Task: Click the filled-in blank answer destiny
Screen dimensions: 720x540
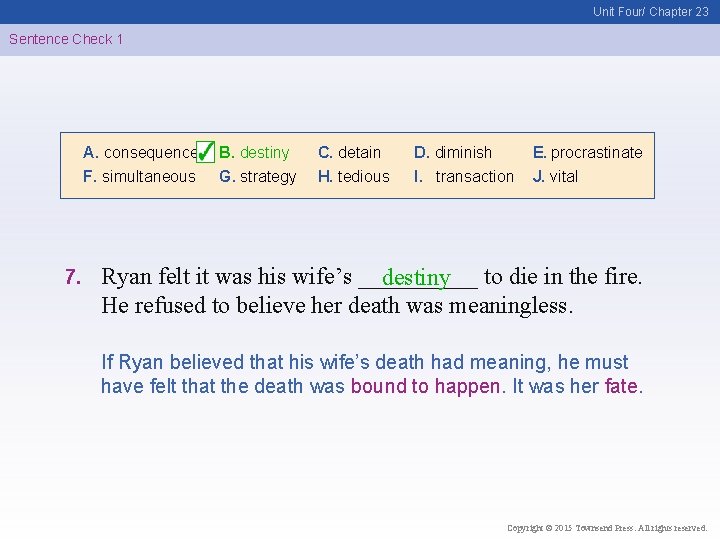Action: tap(416, 278)
